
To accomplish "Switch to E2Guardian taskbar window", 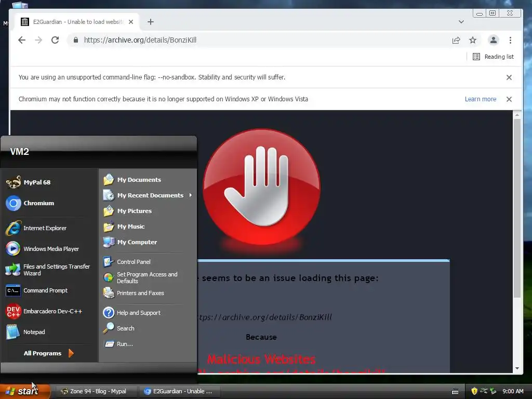I will click(180, 391).
